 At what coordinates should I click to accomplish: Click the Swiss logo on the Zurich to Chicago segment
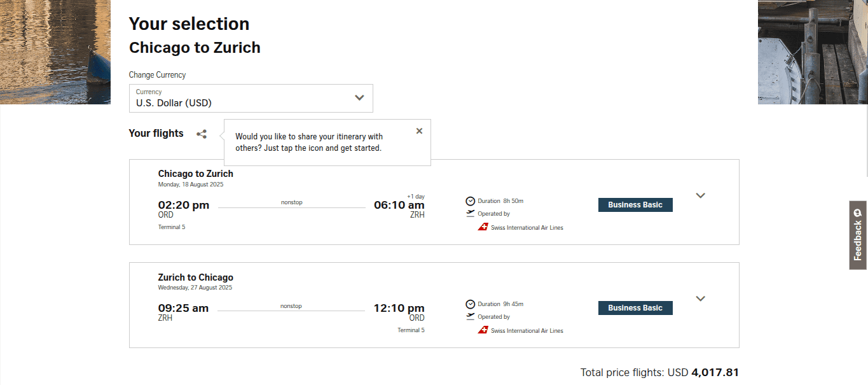click(x=483, y=330)
